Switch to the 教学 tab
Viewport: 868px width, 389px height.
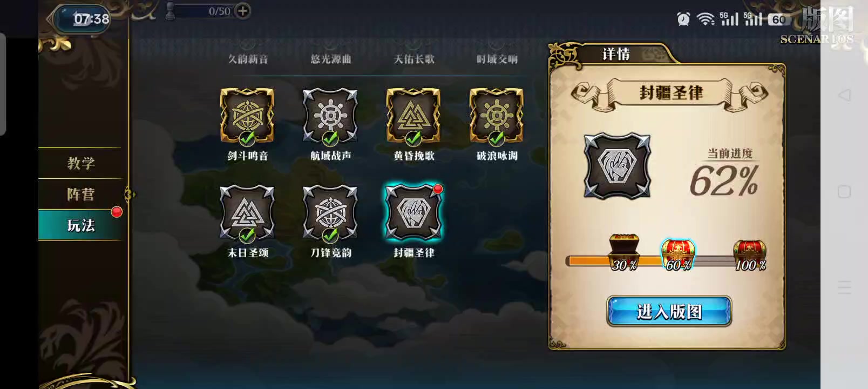pos(81,163)
